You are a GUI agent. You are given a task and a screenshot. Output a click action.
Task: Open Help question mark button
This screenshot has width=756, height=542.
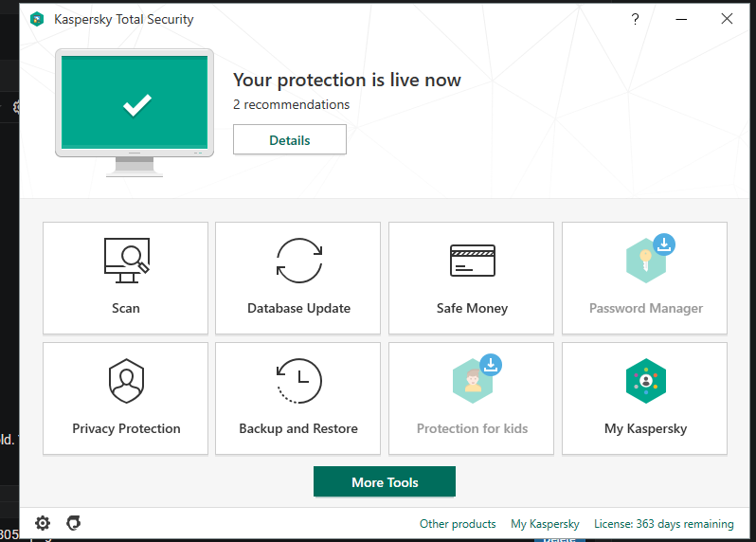pyautogui.click(x=635, y=19)
